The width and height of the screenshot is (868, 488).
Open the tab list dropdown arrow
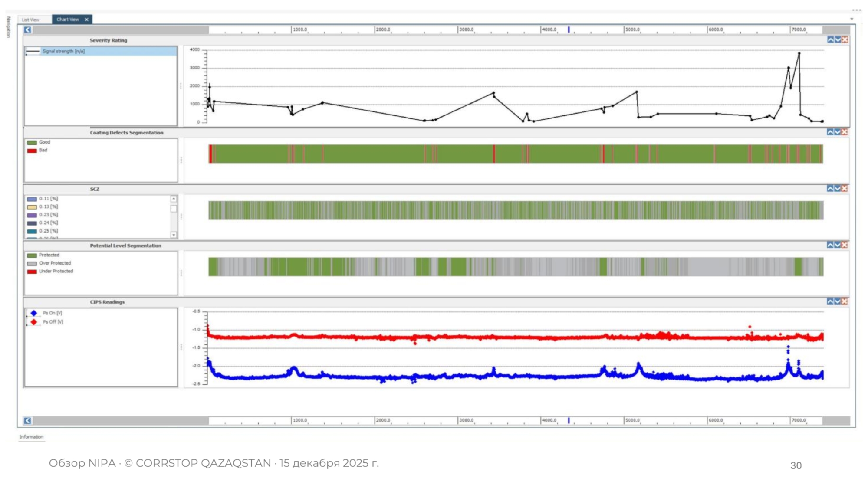tap(852, 19)
